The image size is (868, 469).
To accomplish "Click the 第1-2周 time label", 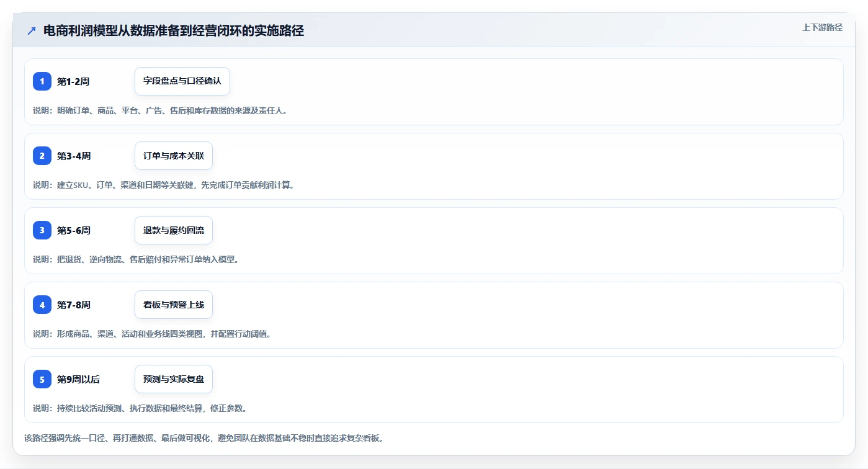I will pos(73,81).
